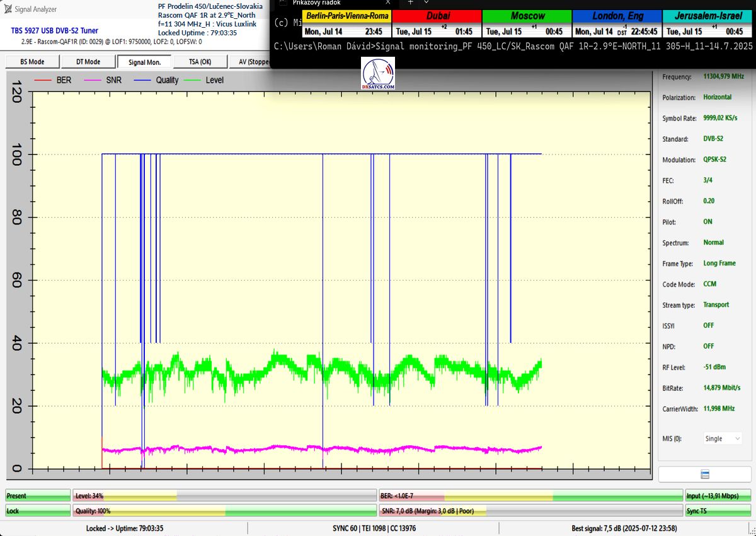Close the Príkazový riadok terminal tab
The image size is (756, 536).
click(389, 3)
